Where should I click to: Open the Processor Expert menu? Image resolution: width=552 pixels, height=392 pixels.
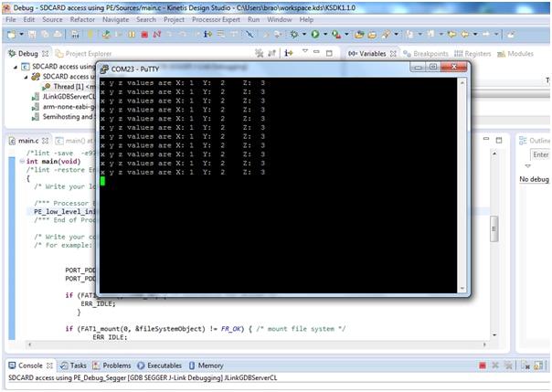tap(215, 18)
